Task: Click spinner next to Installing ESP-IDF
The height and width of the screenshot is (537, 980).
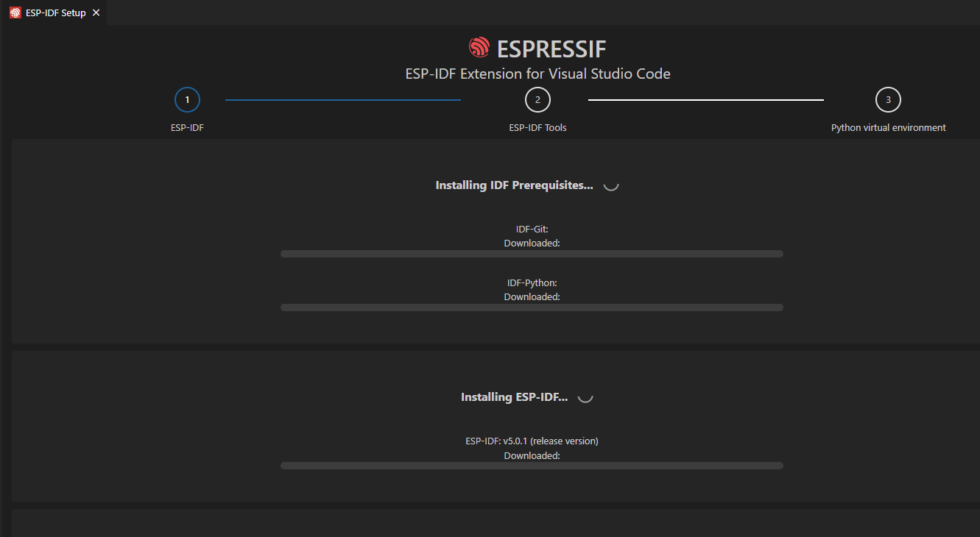Action: click(585, 396)
